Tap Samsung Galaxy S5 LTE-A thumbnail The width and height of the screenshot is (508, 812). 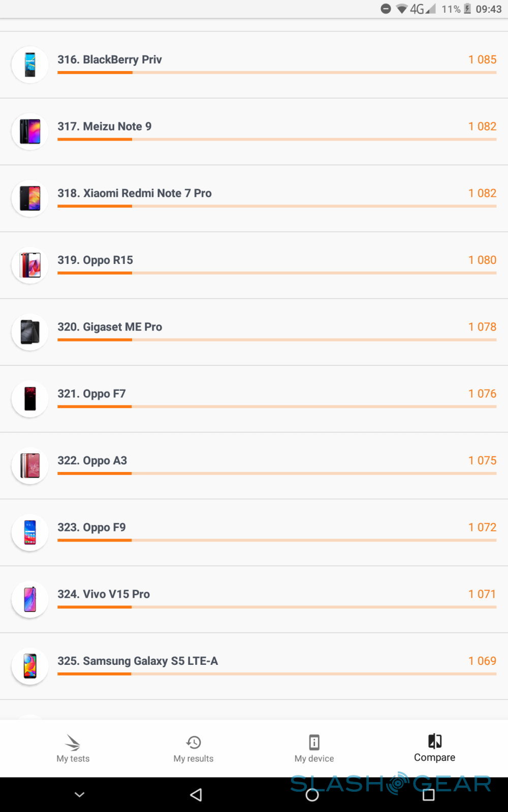[x=30, y=666]
